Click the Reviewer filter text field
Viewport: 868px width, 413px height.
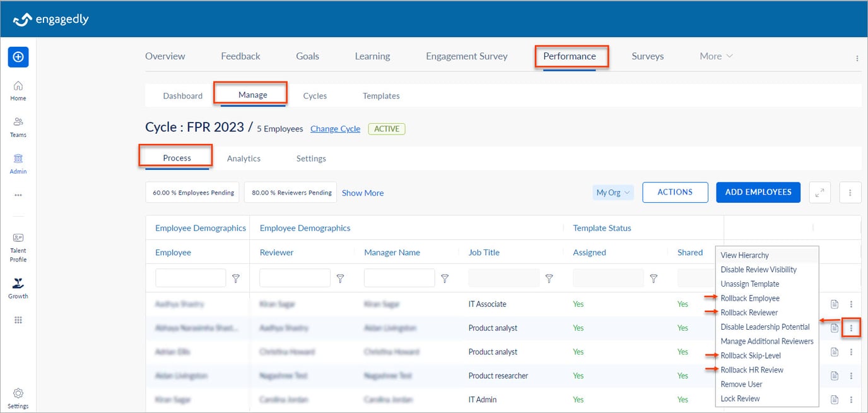(x=295, y=278)
